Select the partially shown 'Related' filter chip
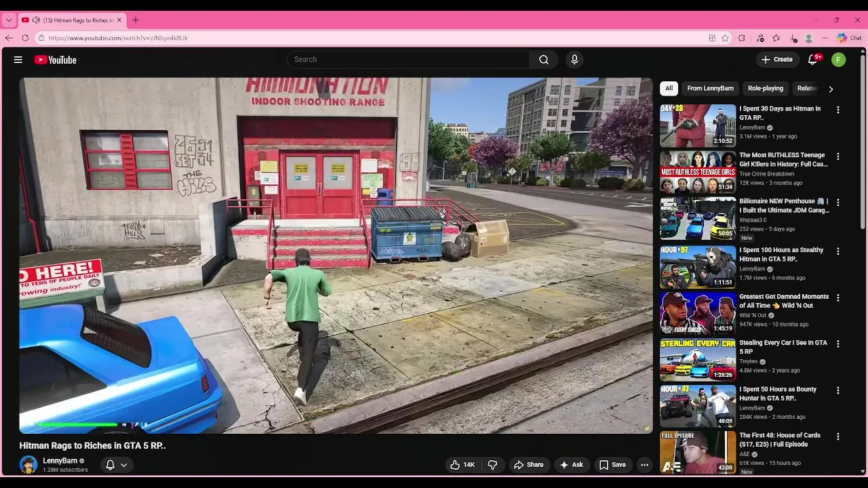 click(807, 88)
